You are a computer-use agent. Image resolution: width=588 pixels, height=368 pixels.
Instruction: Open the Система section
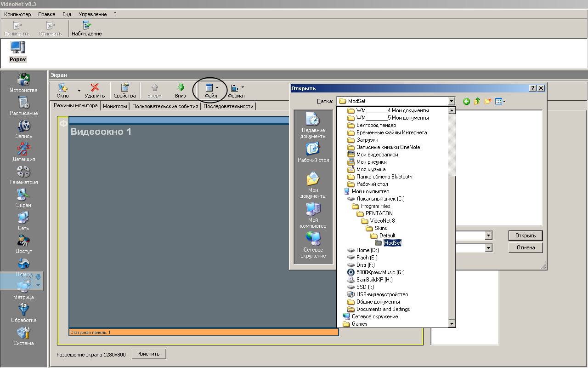[23, 336]
